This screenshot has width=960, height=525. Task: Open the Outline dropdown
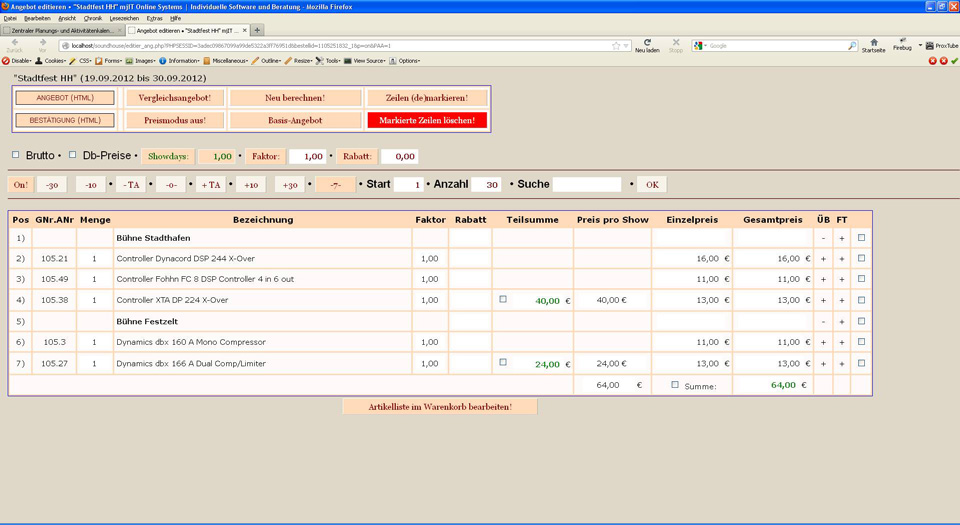click(266, 61)
